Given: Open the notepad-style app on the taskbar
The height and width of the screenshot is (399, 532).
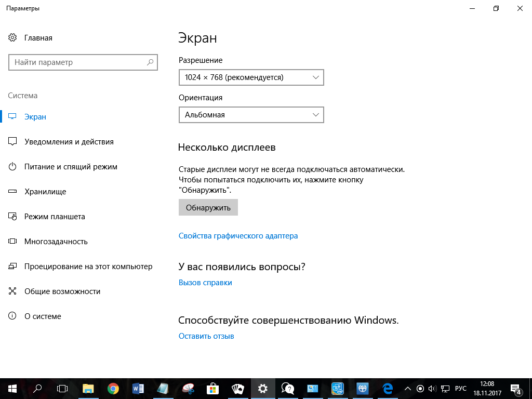Looking at the screenshot, I should 163,389.
